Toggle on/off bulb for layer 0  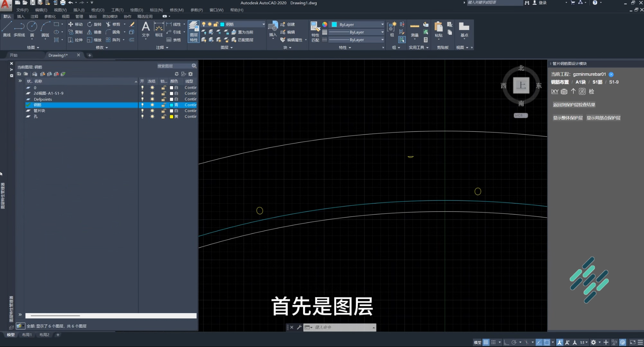142,88
